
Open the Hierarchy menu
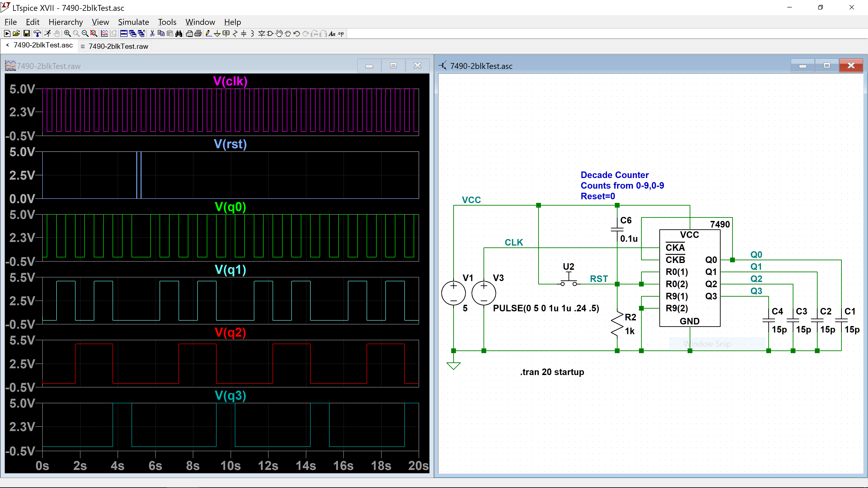click(x=66, y=22)
